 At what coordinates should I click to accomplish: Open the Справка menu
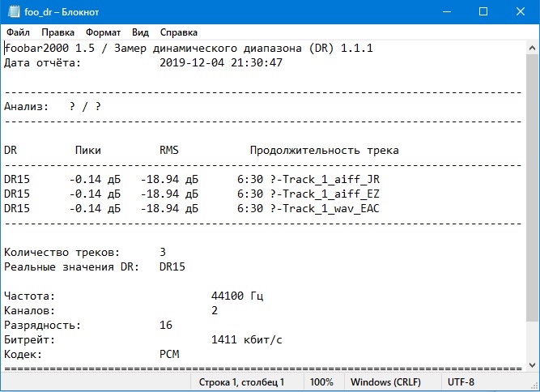[x=179, y=32]
